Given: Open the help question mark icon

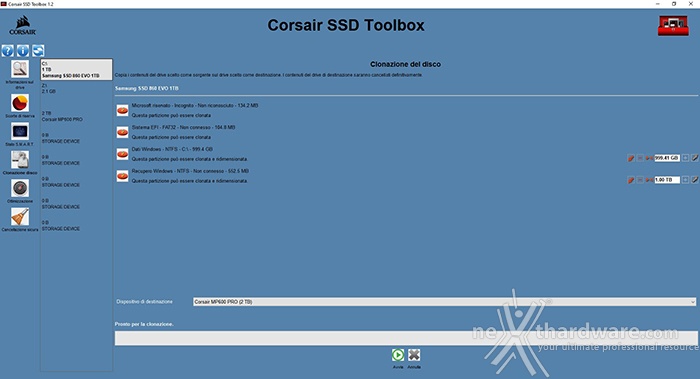Looking at the screenshot, I should coord(8,51).
